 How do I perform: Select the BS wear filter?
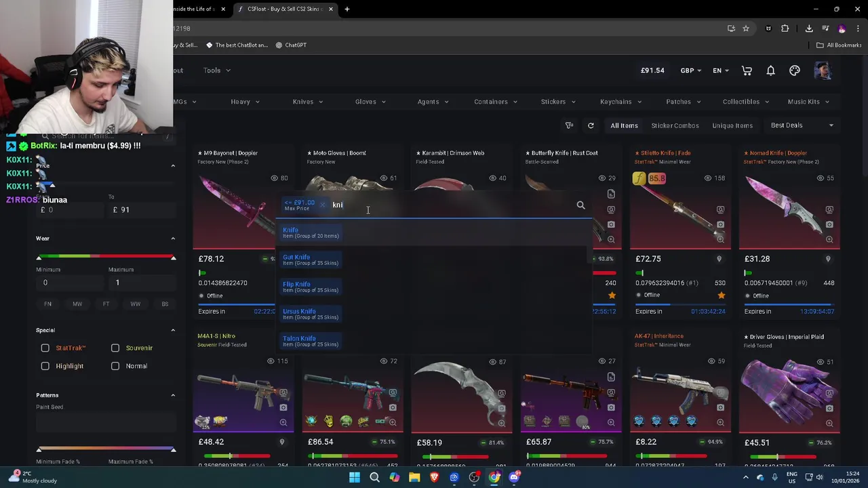(165, 304)
